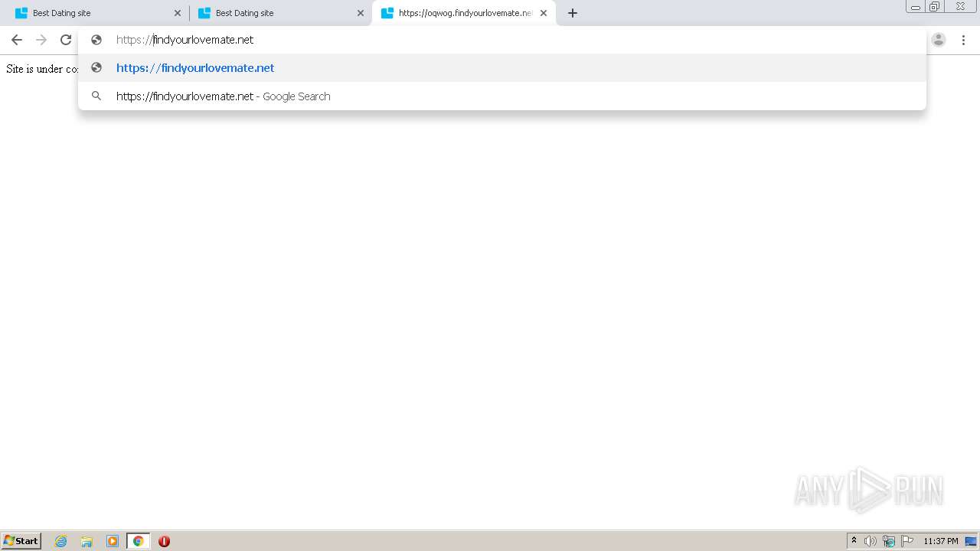
Task: Close the first Best Dating site tab
Action: click(x=178, y=13)
